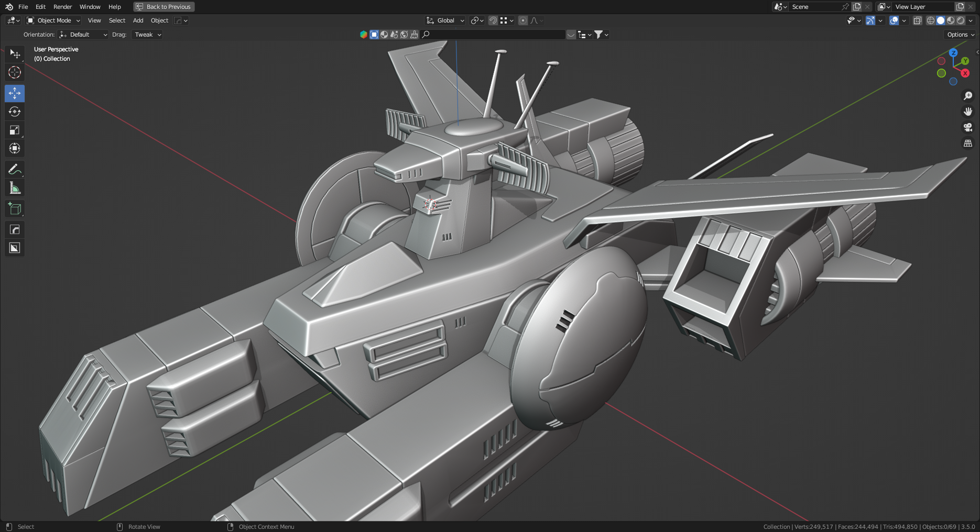Screen dimensions: 980x532
Task: Toggle the camera view button
Action: [968, 127]
